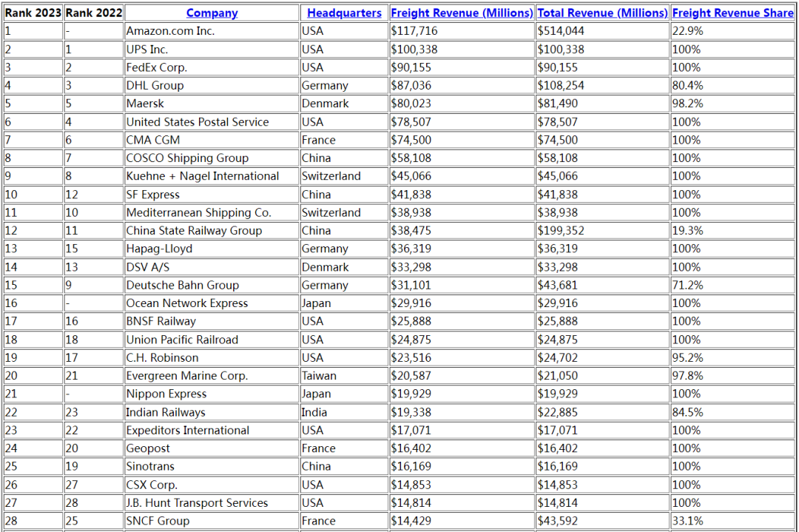Select the 71.2% share cell
This screenshot has width=799, height=532.
[732, 286]
